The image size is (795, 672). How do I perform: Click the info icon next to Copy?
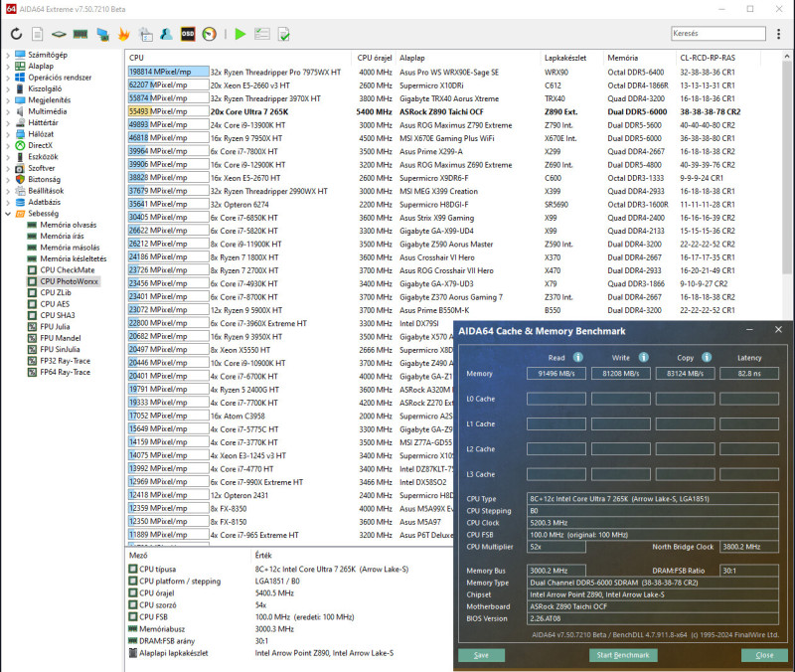pyautogui.click(x=705, y=357)
